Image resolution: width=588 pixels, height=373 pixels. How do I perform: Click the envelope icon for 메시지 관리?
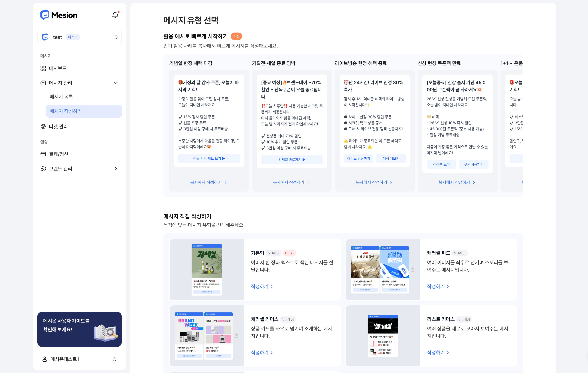(x=43, y=83)
